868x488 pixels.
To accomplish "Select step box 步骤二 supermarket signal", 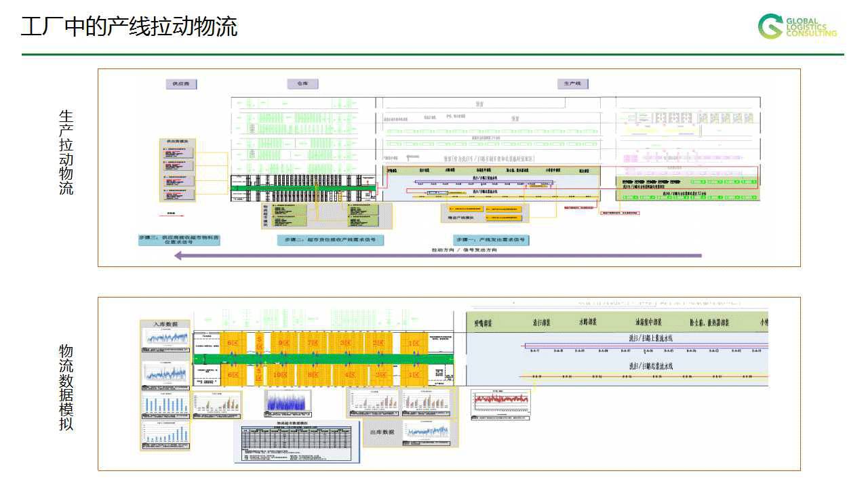I will click(330, 240).
